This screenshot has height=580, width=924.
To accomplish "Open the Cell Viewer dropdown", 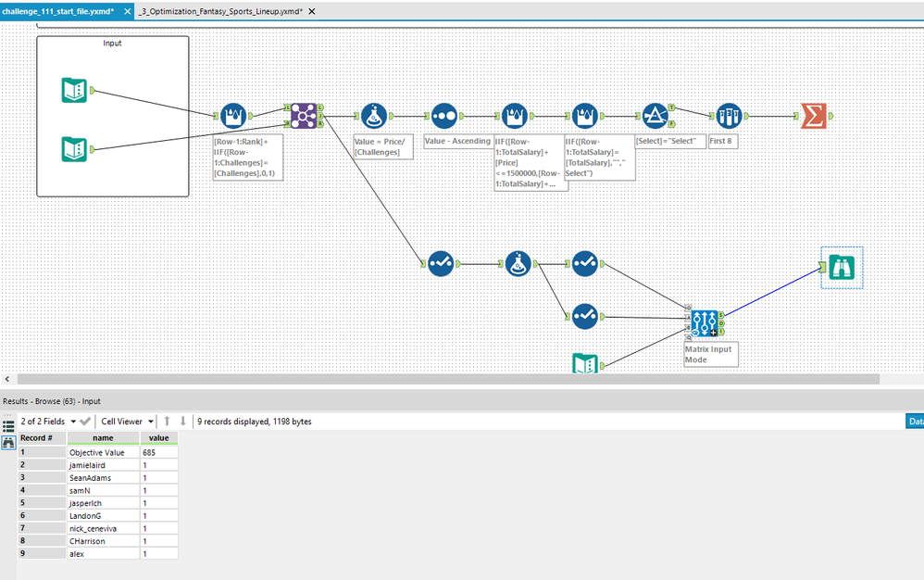I will click(127, 422).
